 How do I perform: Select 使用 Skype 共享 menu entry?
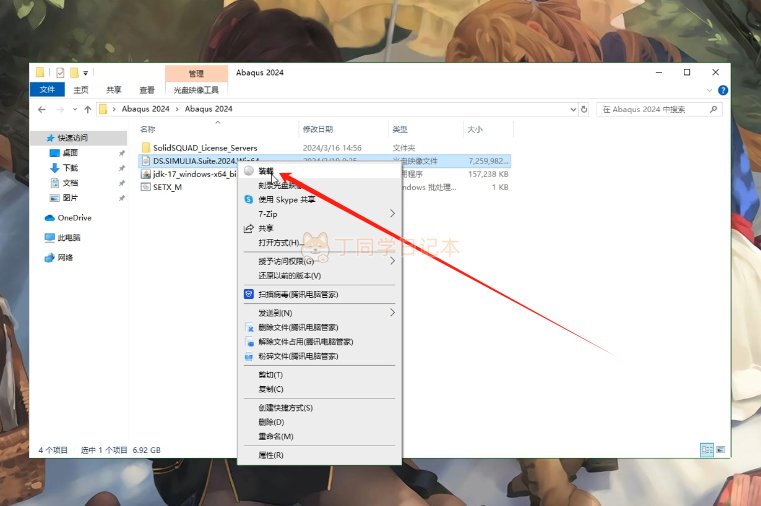286,199
